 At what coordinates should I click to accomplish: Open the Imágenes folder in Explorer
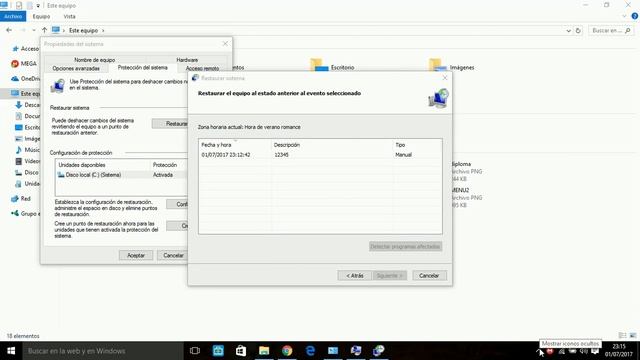(x=451, y=66)
